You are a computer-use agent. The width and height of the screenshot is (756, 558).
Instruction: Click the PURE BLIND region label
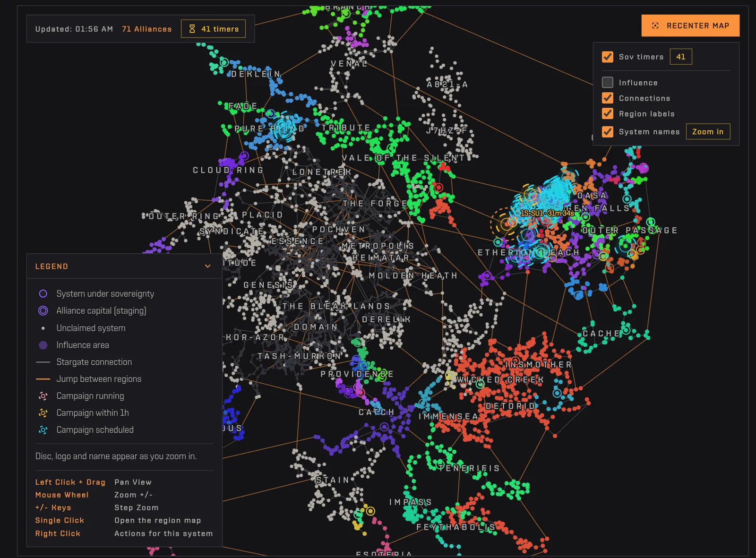click(270, 129)
